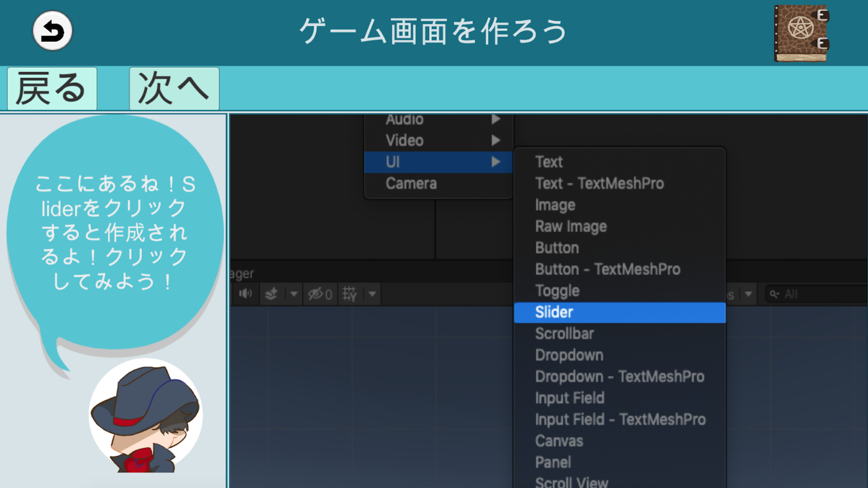The image size is (868, 488).
Task: Toggle the eye icon showing hidden object count
Action: pyautogui.click(x=320, y=294)
